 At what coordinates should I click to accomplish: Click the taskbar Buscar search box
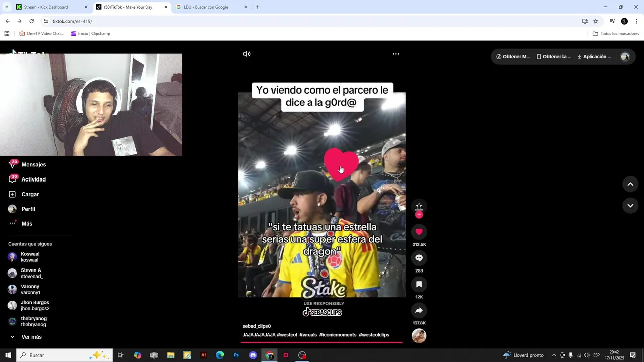[64, 355]
